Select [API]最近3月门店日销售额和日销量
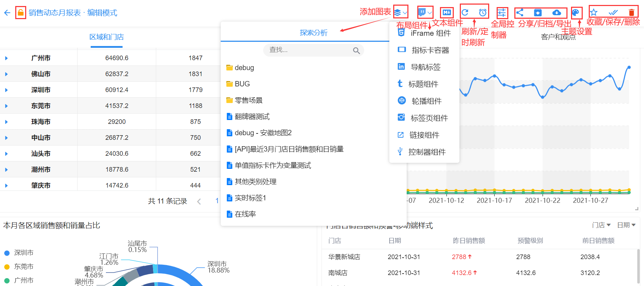The height and width of the screenshot is (286, 644). click(285, 149)
